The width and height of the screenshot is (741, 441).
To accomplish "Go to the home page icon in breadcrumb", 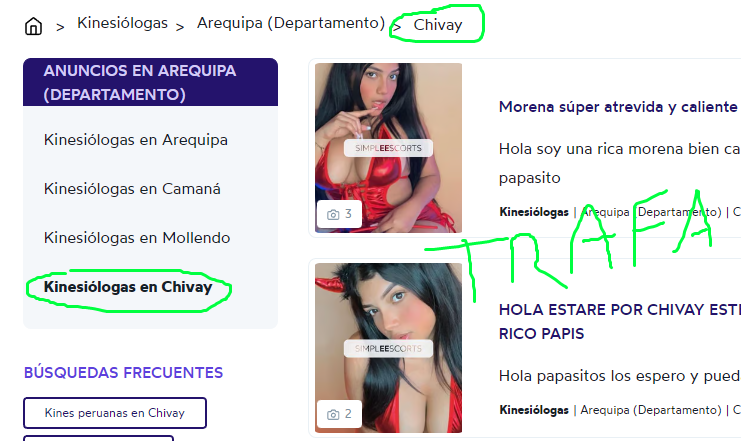I will pyautogui.click(x=34, y=26).
